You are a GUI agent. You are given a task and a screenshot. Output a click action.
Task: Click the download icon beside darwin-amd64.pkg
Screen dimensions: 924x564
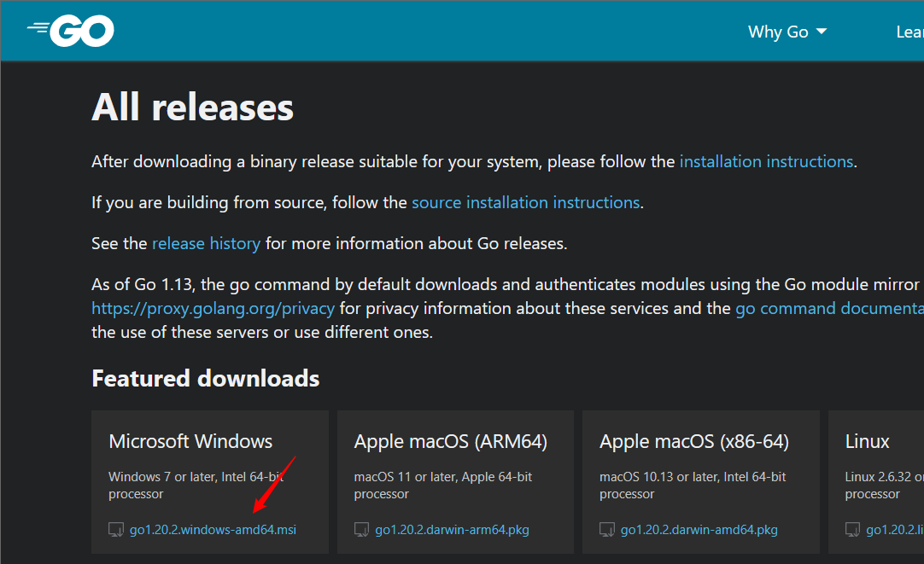point(607,530)
